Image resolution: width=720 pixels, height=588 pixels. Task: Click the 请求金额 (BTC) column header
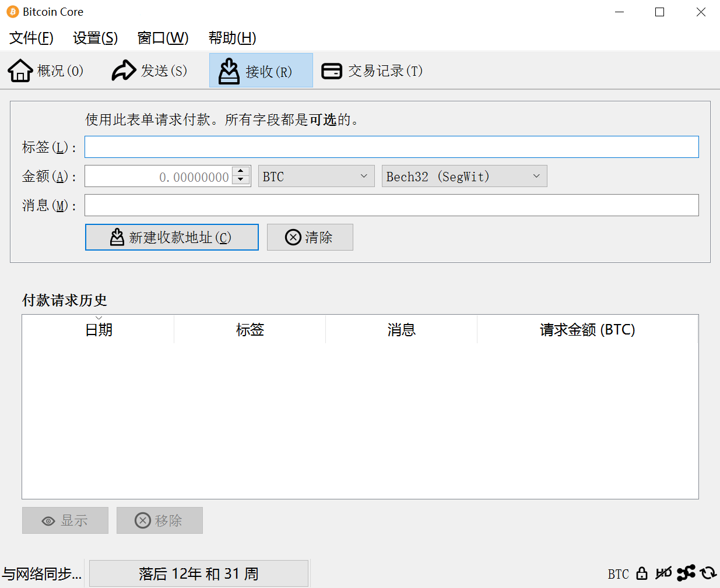click(587, 330)
